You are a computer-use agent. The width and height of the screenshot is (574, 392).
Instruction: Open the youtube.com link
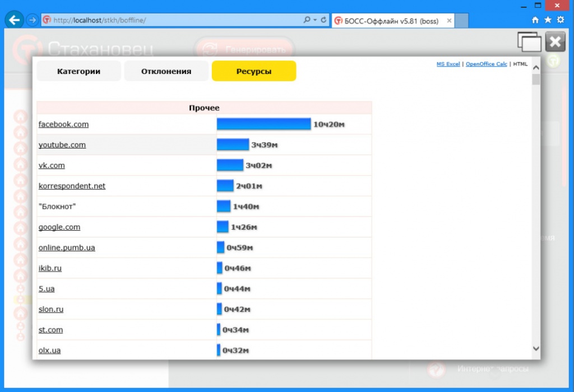62,145
